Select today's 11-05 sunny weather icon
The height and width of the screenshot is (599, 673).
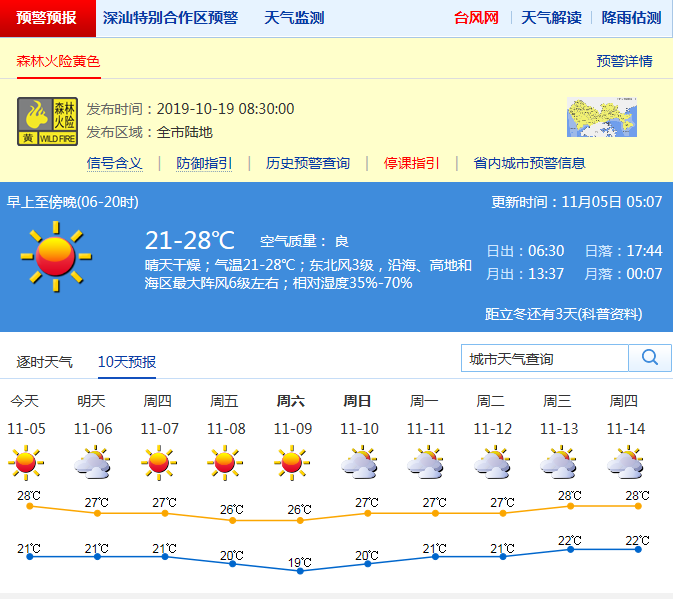[x=25, y=462]
